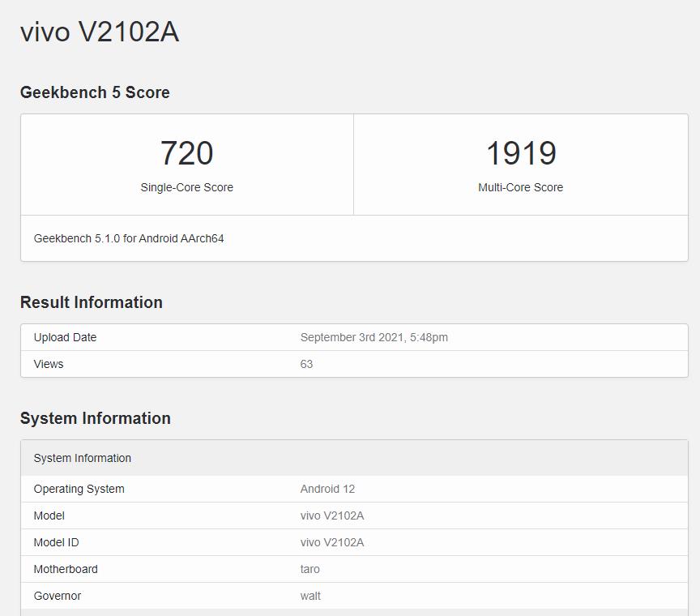Screen dimensions: 700x616
Task: Select the Motherboard value taro
Action: [x=309, y=569]
